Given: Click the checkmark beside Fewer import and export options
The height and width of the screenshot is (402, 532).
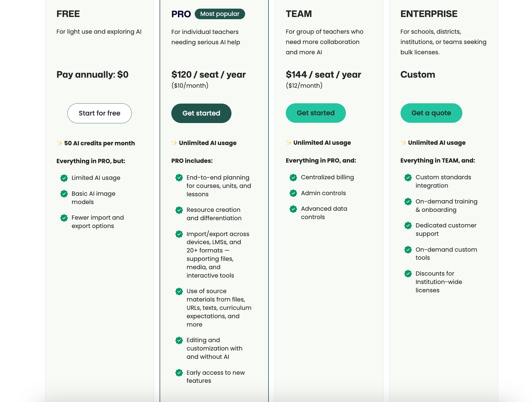Looking at the screenshot, I should (64, 218).
